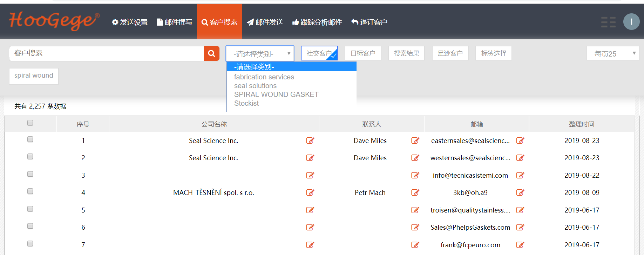
Task: Check the box for row 2
Action: pyautogui.click(x=30, y=157)
